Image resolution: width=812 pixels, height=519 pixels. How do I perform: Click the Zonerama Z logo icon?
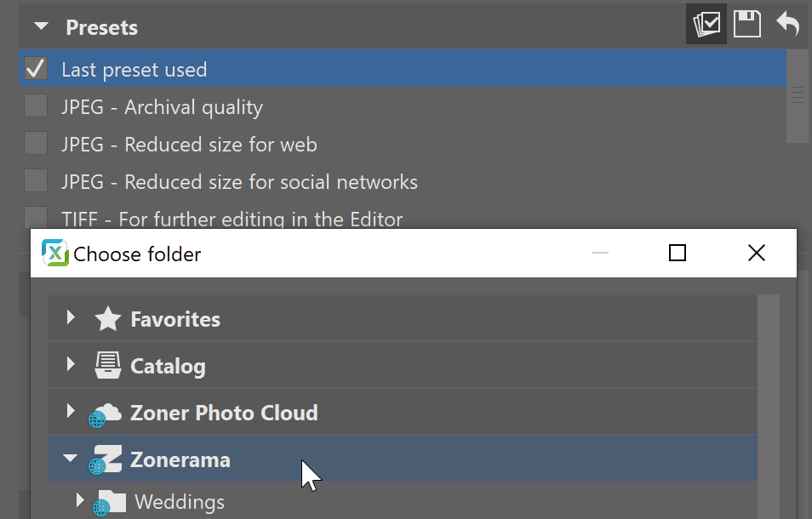coord(106,459)
